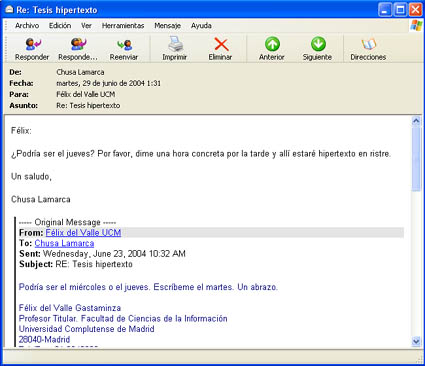The height and width of the screenshot is (366, 425).
Task: Click the Universidad Complutense de Madrid line
Action: point(87,329)
